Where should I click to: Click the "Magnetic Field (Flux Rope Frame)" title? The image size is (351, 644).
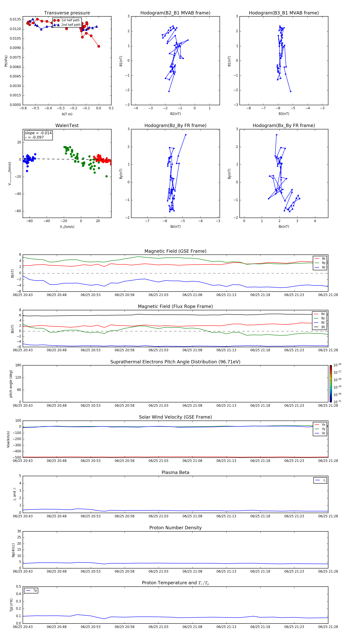tap(175, 306)
